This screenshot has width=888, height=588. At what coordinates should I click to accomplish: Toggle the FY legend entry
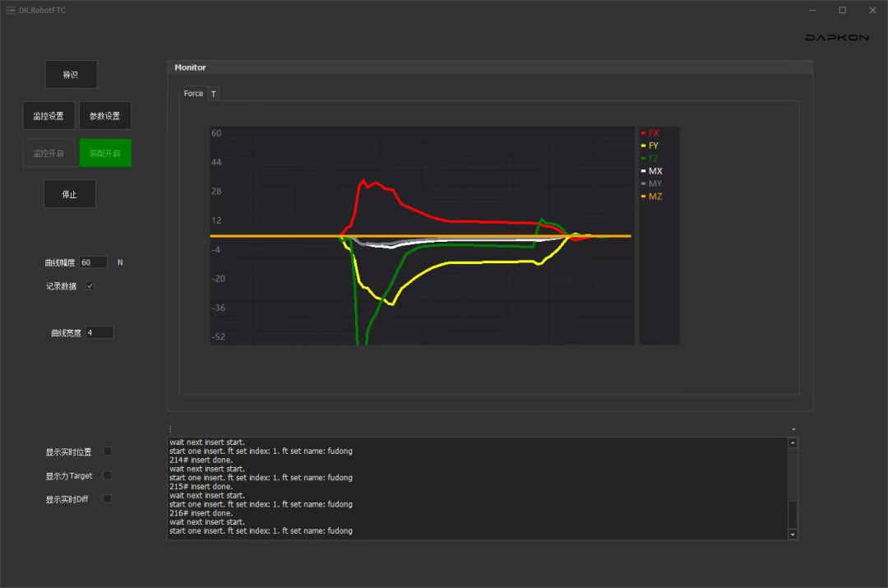pyautogui.click(x=650, y=146)
